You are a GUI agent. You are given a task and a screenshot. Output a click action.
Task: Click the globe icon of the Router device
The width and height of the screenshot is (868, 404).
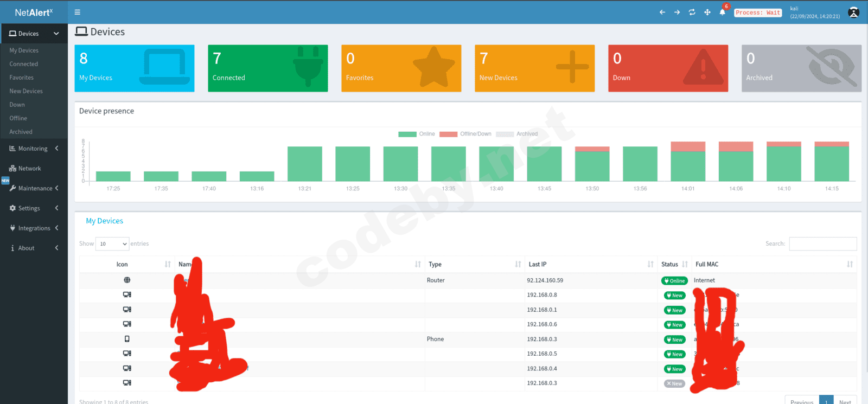pyautogui.click(x=127, y=280)
